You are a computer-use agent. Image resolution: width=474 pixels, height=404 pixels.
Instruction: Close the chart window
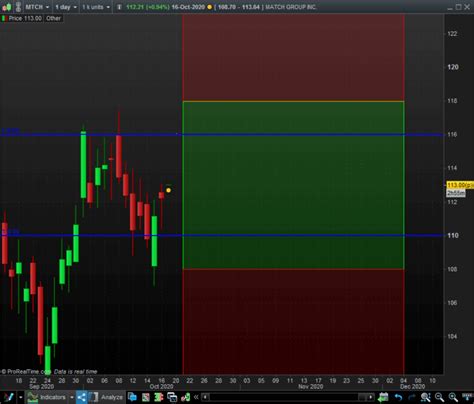(x=467, y=7)
